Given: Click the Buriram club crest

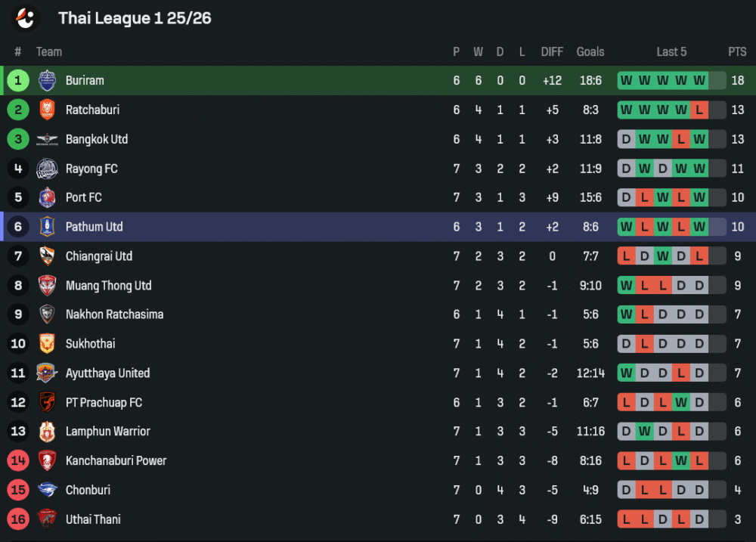Looking at the screenshot, I should 47,81.
